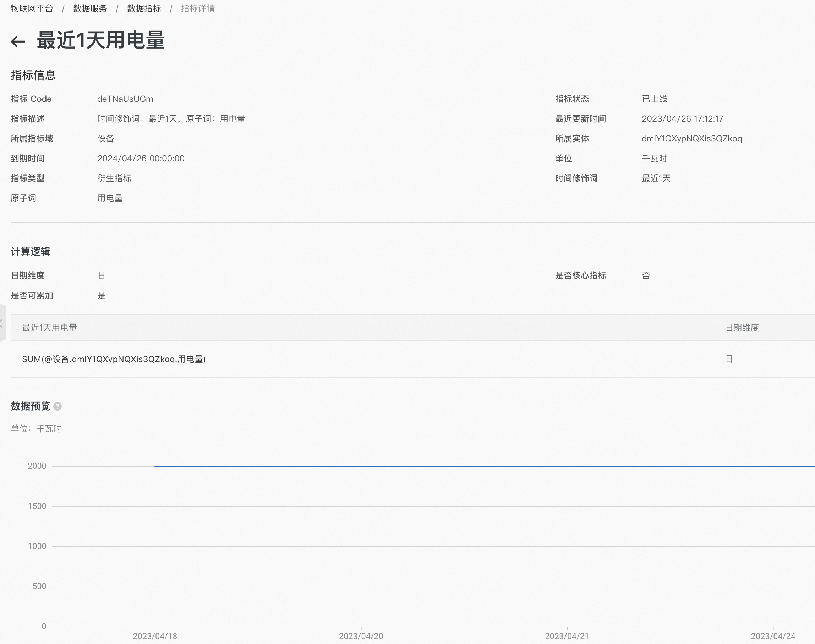815x644 pixels.
Task: Click the back arrow beside the title
Action: [18, 41]
